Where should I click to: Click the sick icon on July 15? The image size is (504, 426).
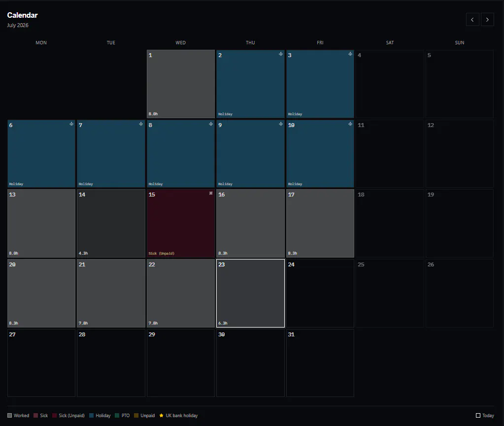point(211,193)
